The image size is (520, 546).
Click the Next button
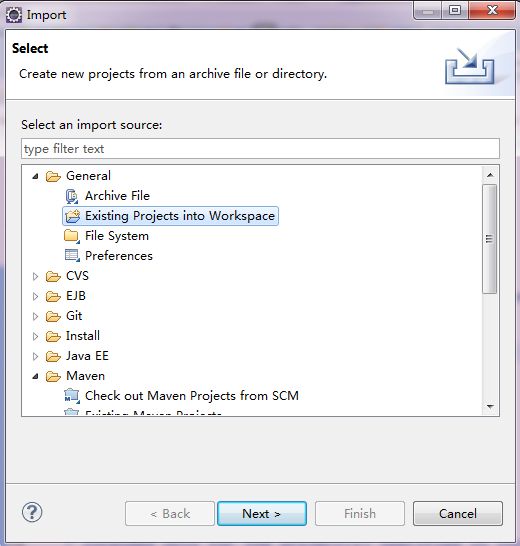(262, 514)
